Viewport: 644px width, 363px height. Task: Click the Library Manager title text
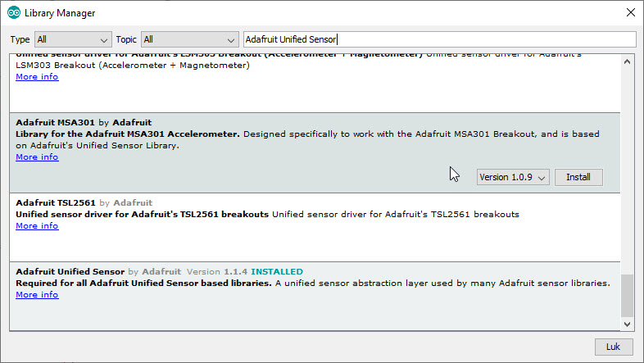point(60,13)
